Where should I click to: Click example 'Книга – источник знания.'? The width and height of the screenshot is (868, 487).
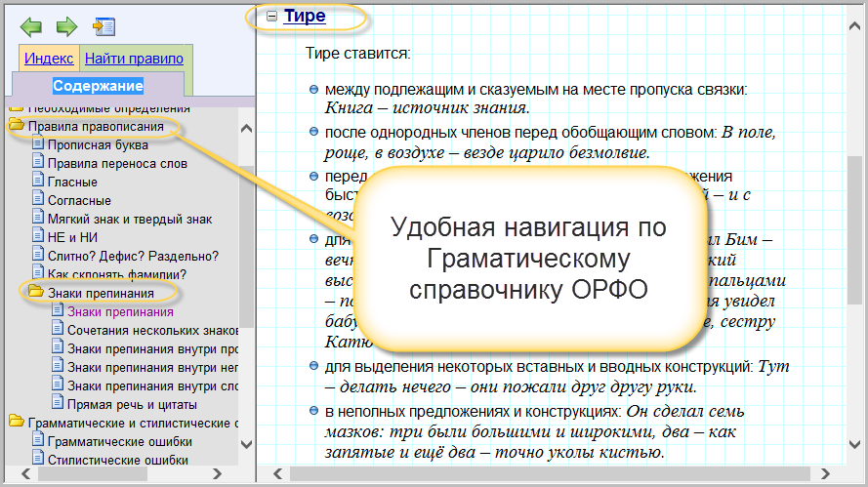pyautogui.click(x=427, y=107)
